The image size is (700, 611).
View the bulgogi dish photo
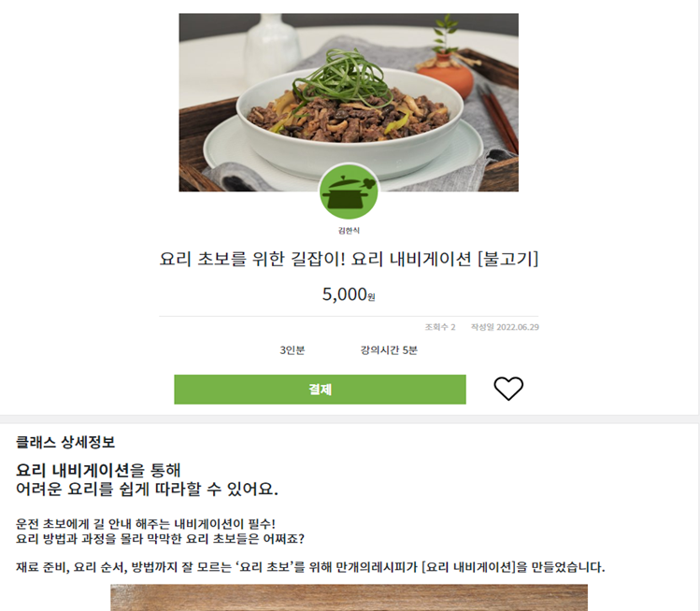(349, 102)
